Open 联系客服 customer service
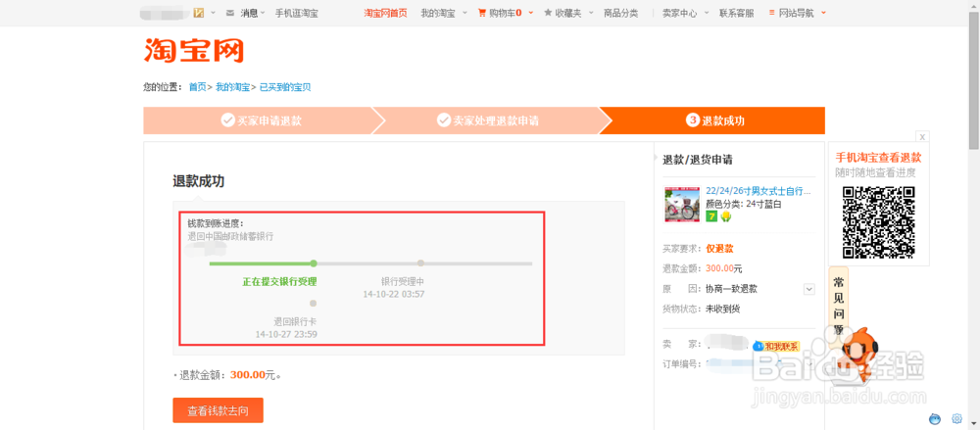This screenshot has height=430, width=980. pyautogui.click(x=736, y=13)
